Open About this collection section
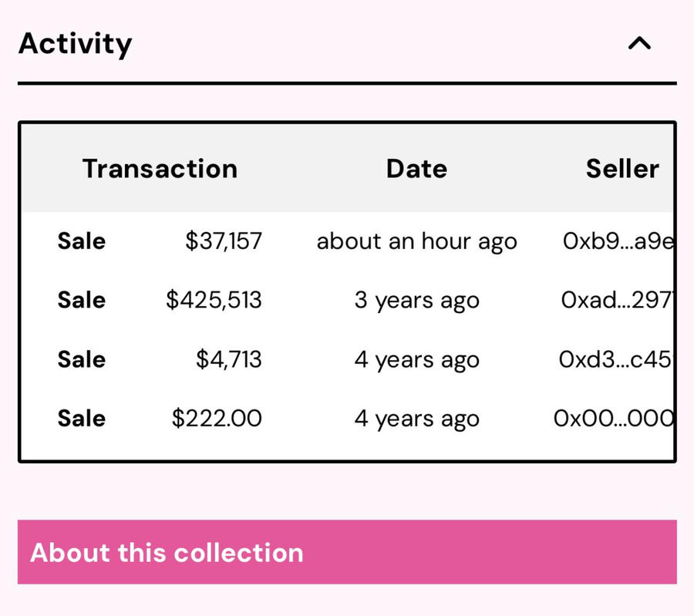This screenshot has height=616, width=694. point(347,552)
